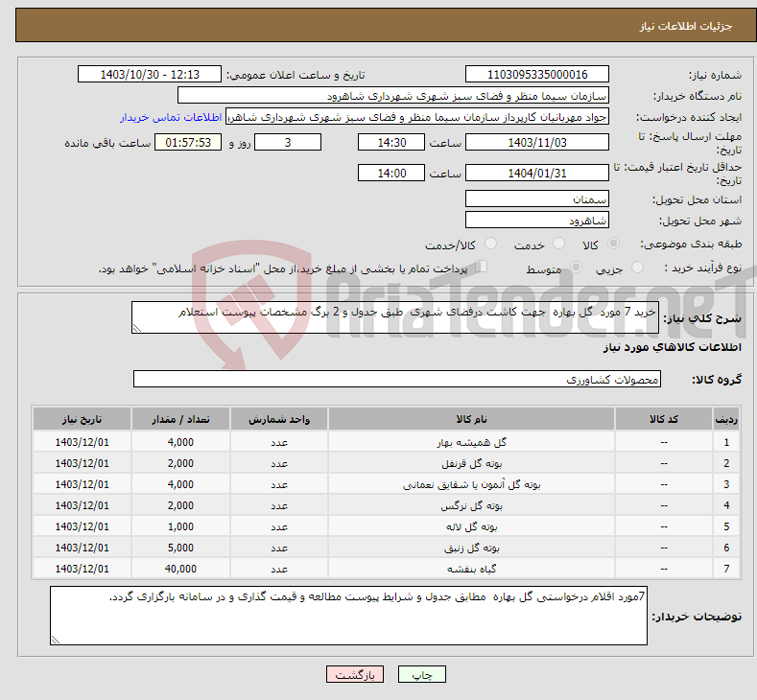The height and width of the screenshot is (700, 757).
Task: Select the بوته گل زنبق row name
Action: point(472,548)
